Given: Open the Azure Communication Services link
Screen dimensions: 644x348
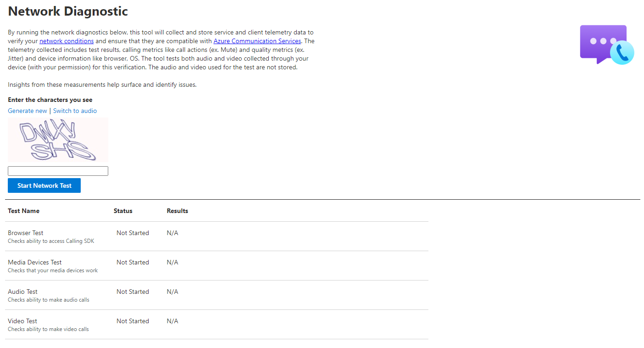Looking at the screenshot, I should point(257,41).
